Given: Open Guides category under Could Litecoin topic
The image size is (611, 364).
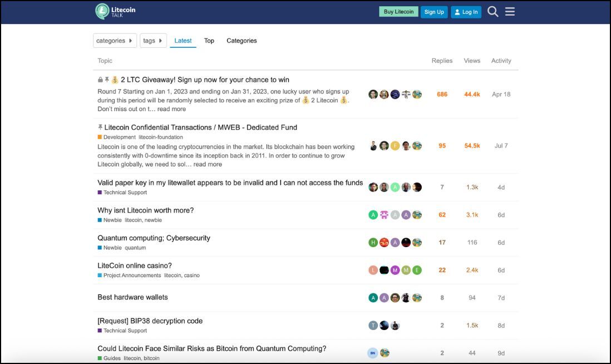Looking at the screenshot, I should pos(109,358).
